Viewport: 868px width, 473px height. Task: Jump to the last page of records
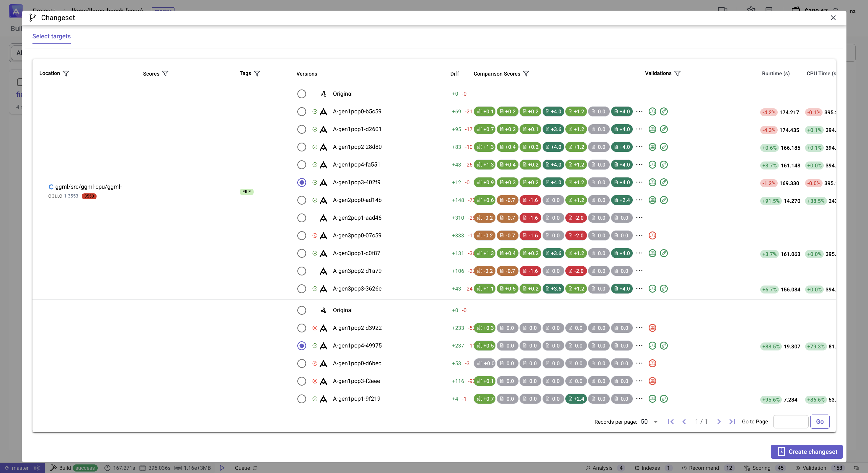pyautogui.click(x=732, y=421)
